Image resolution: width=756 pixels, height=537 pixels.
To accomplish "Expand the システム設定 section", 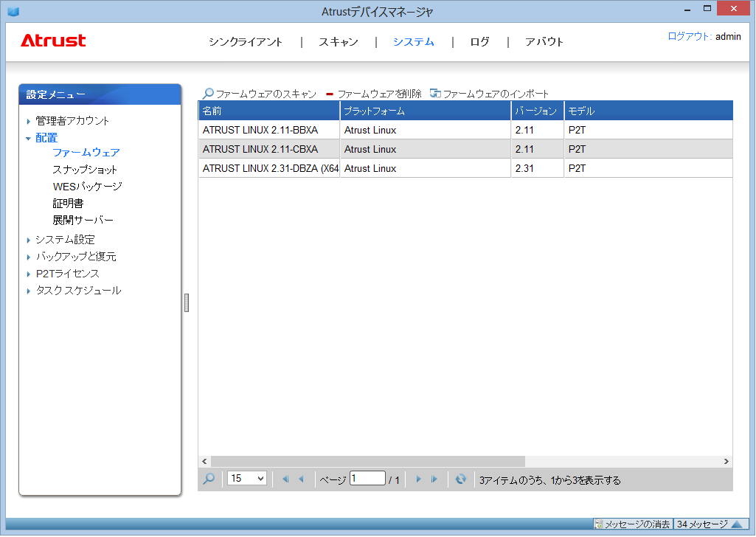I will coord(29,240).
